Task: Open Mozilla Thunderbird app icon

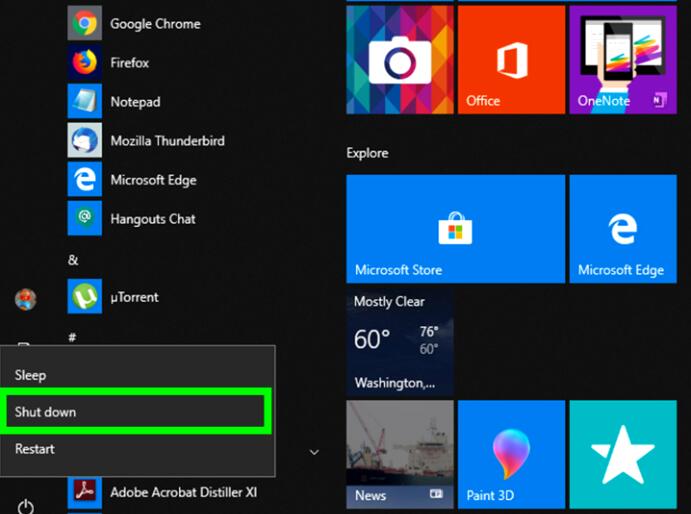Action: click(85, 140)
